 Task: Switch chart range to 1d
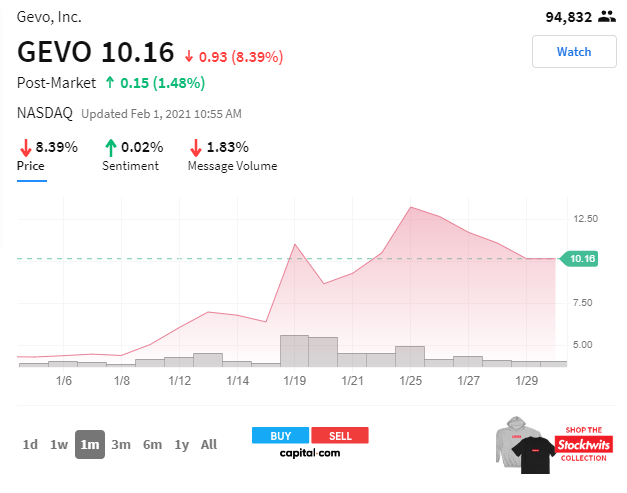coord(30,444)
